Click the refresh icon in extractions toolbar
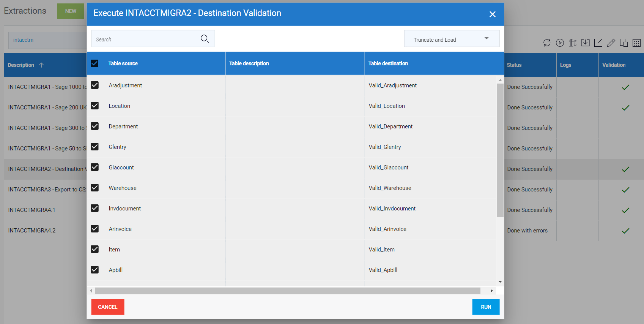Image resolution: width=644 pixels, height=324 pixels. [x=546, y=43]
